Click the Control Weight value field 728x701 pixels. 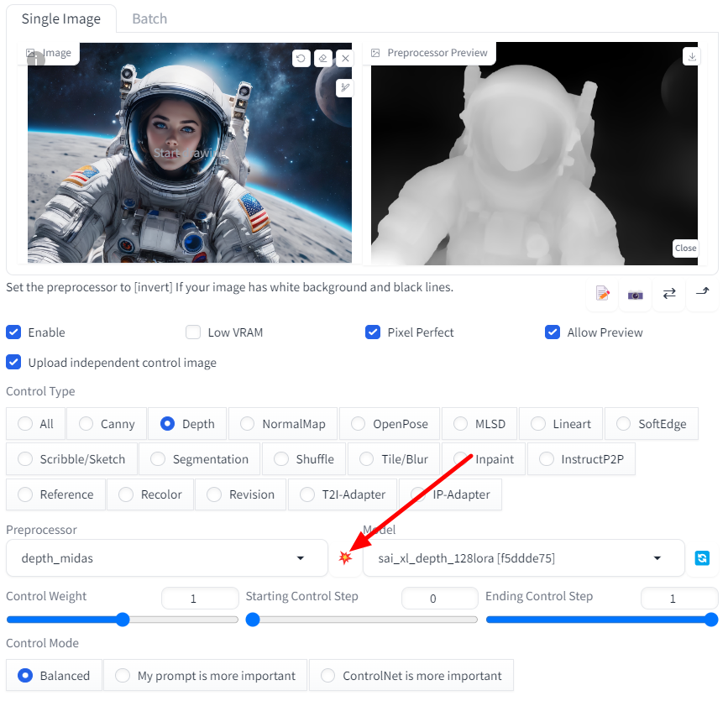pos(200,598)
